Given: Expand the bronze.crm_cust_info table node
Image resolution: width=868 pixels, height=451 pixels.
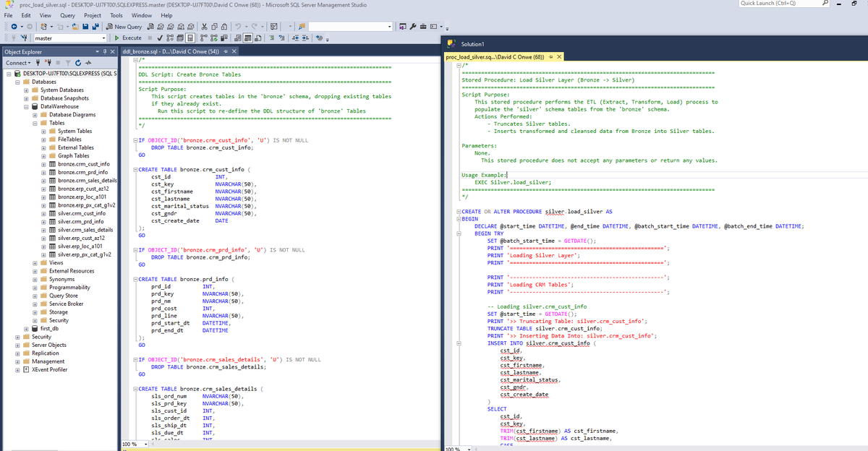Looking at the screenshot, I should pyautogui.click(x=43, y=164).
